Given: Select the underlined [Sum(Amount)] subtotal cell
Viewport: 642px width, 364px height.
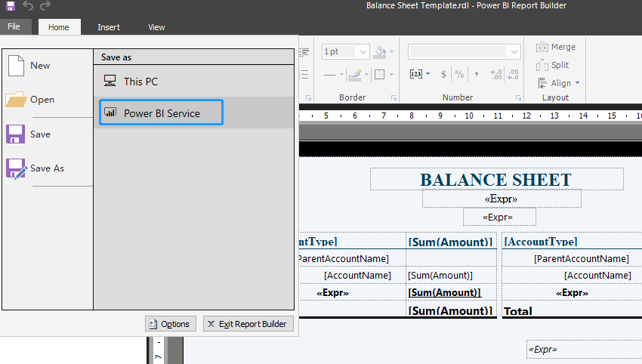Looking at the screenshot, I should point(451,292).
